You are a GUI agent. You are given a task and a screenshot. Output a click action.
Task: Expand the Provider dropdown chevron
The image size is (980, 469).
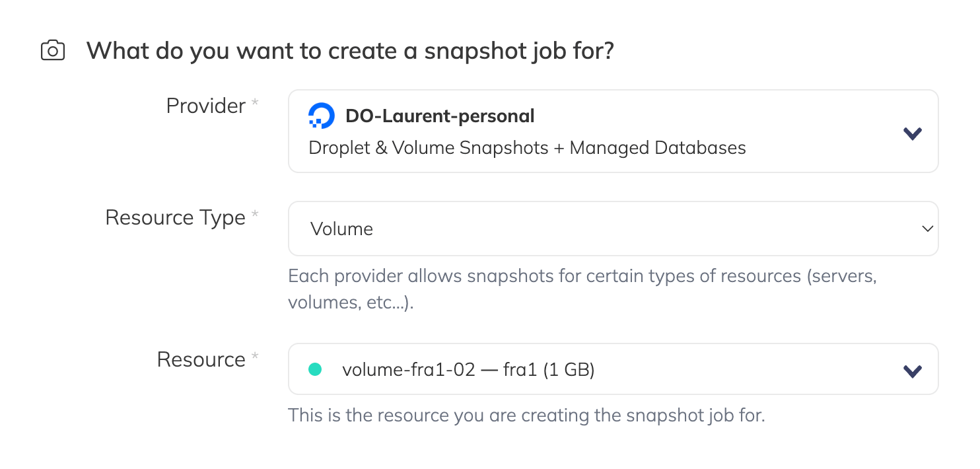(x=912, y=133)
